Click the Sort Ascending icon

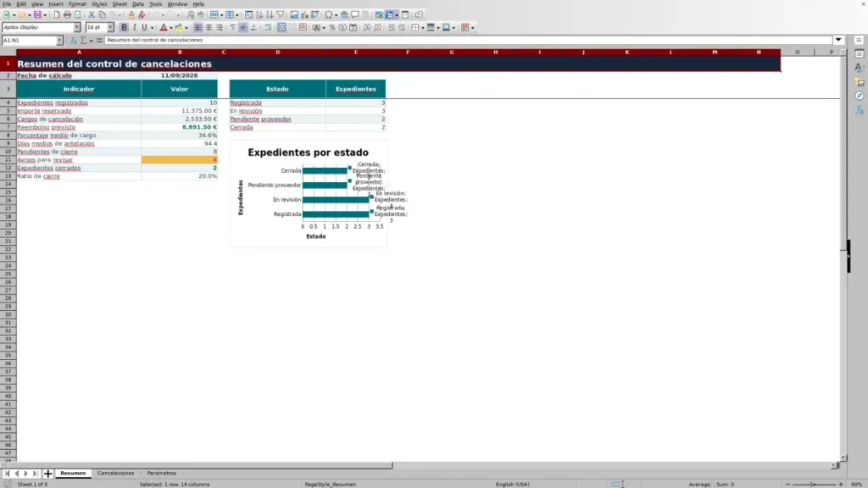click(x=259, y=15)
